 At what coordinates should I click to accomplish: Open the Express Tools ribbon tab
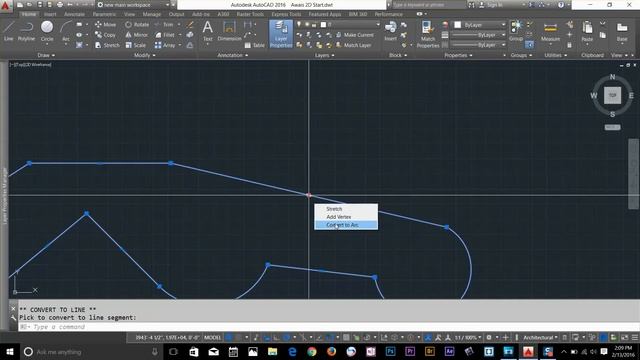(286, 14)
